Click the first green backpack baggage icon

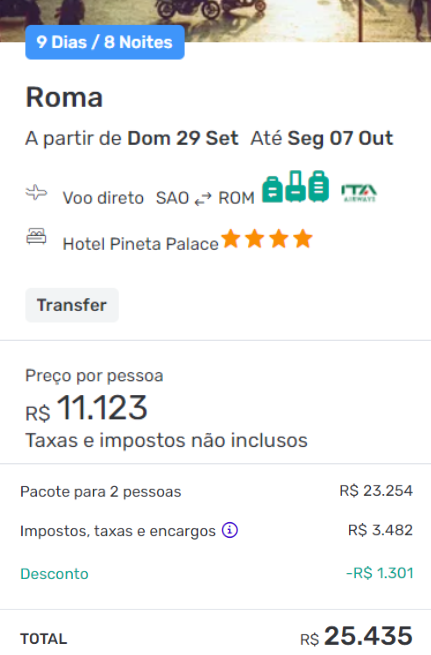(x=272, y=189)
